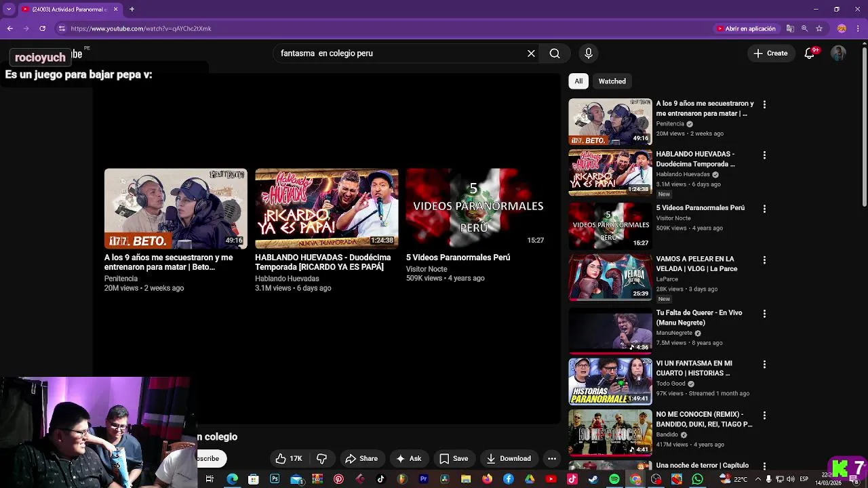Launch Photoshop from the taskbar
This screenshot has height=488, width=868.
tap(275, 479)
